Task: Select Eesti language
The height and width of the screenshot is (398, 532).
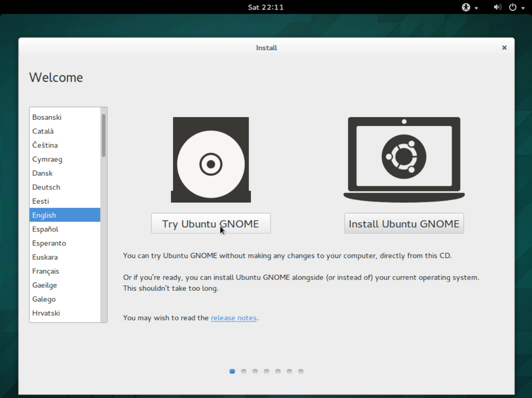Action: (x=65, y=201)
